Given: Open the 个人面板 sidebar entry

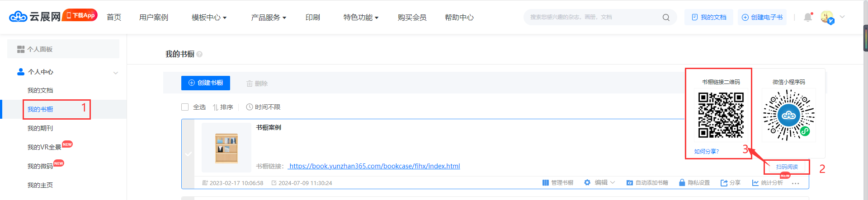Looking at the screenshot, I should [x=63, y=49].
